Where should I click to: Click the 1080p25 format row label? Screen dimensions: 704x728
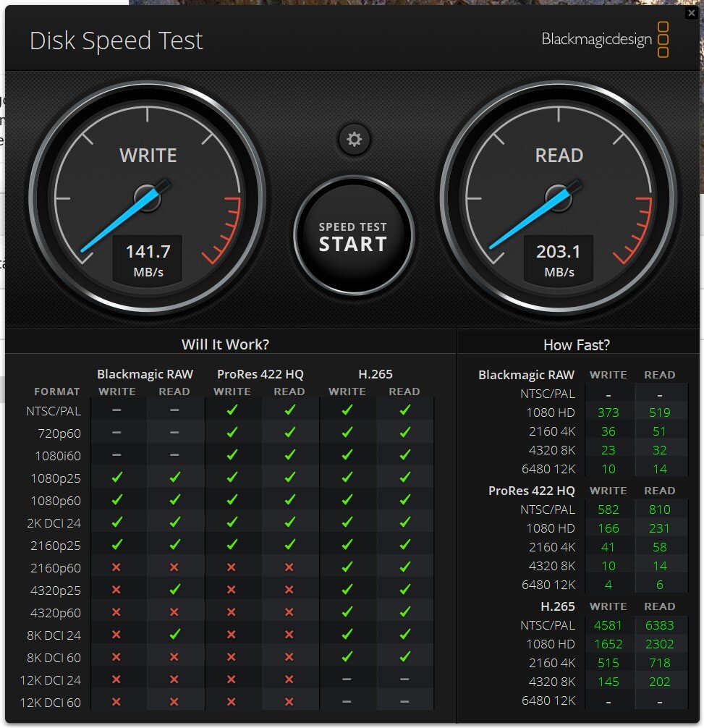(55, 478)
